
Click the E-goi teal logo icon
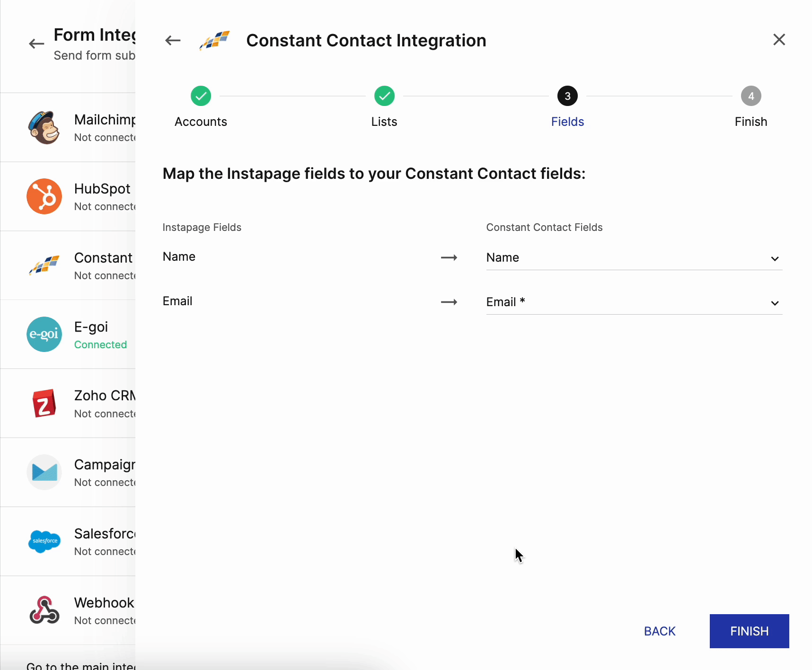[x=44, y=334]
